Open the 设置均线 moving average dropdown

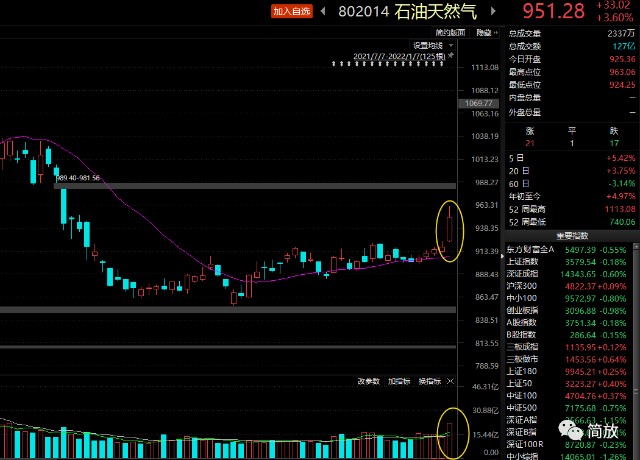[x=433, y=45]
